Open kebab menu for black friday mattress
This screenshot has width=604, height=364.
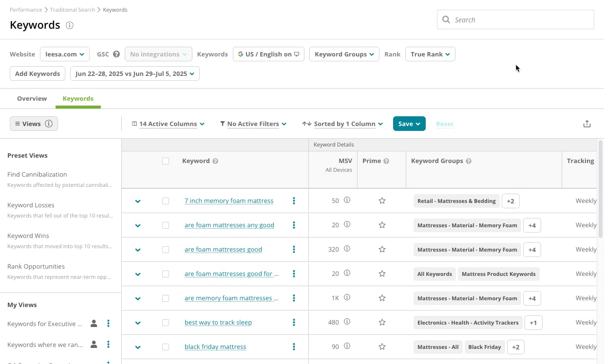[x=294, y=346]
